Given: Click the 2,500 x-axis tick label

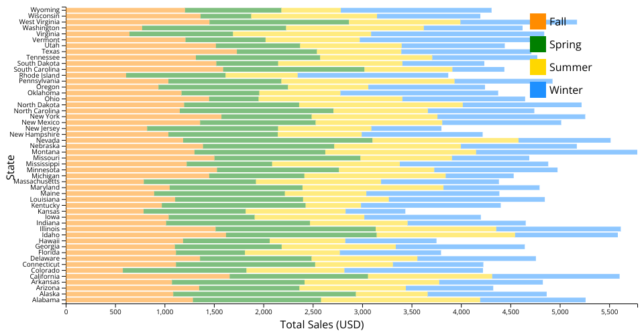Looking at the screenshot, I should [x=313, y=312].
